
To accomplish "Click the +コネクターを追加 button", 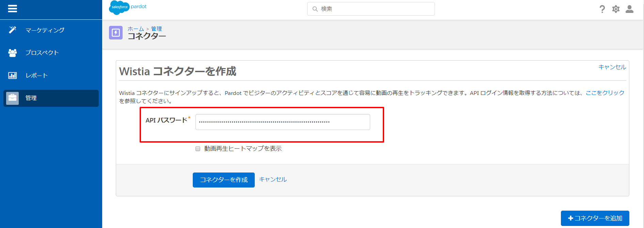I will coord(595,218).
